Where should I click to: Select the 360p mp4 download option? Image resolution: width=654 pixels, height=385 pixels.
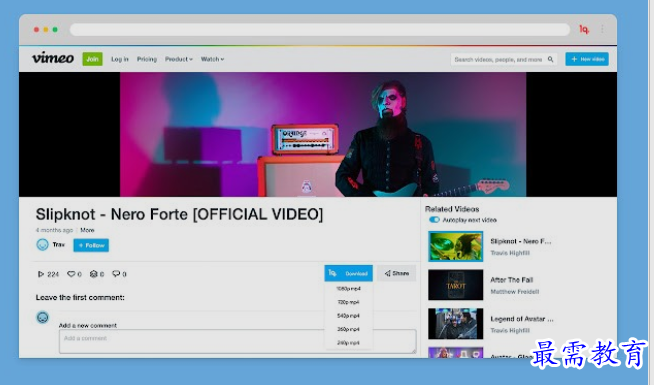349,329
